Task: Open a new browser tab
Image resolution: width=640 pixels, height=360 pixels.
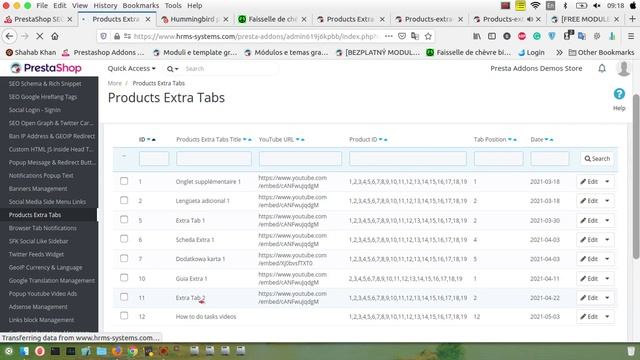Action: point(632,19)
